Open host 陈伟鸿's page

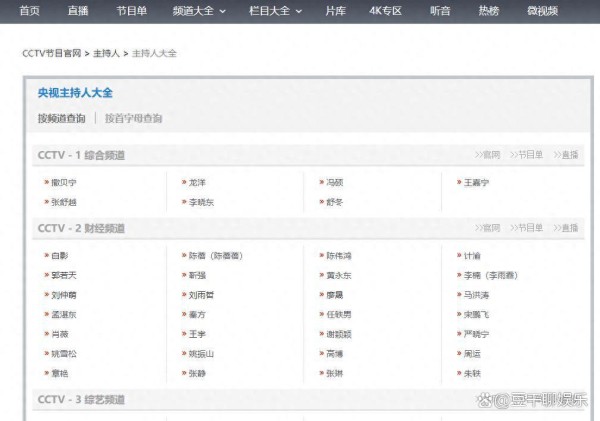[339, 255]
